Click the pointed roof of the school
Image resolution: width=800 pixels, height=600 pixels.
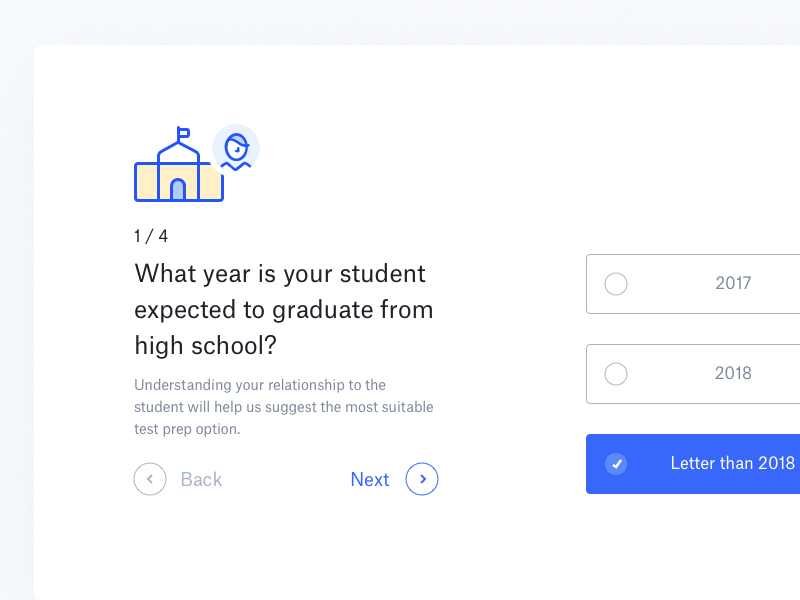coord(178,151)
